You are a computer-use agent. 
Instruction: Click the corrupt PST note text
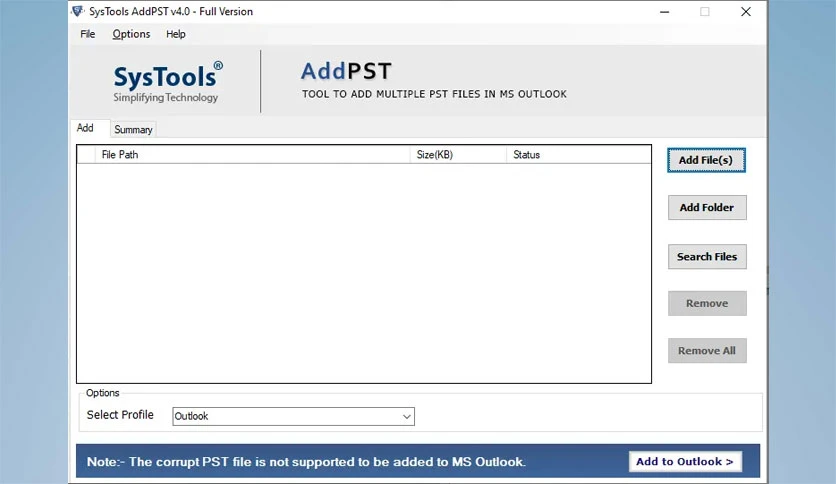(306, 462)
